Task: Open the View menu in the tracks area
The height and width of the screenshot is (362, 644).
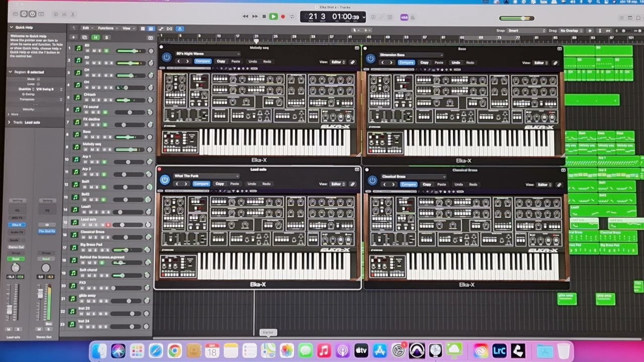Action: click(128, 28)
